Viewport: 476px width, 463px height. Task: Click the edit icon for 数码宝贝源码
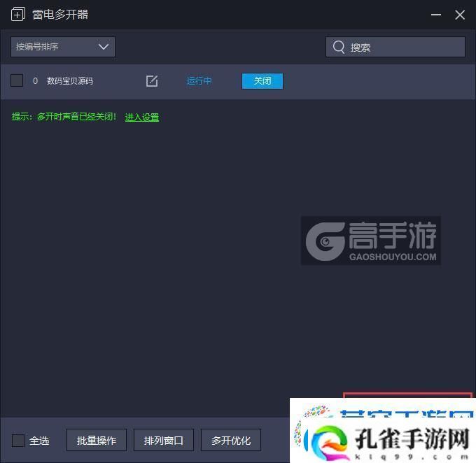coord(152,80)
